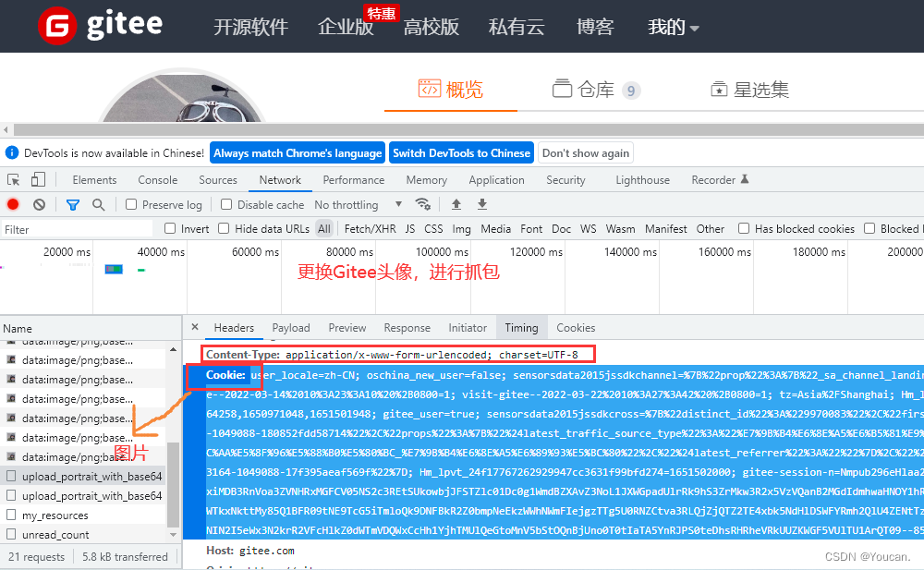Select the my_resources request

(x=55, y=515)
